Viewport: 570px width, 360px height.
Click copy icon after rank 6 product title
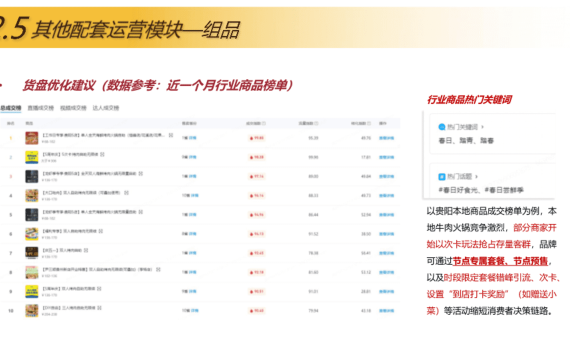click(101, 231)
